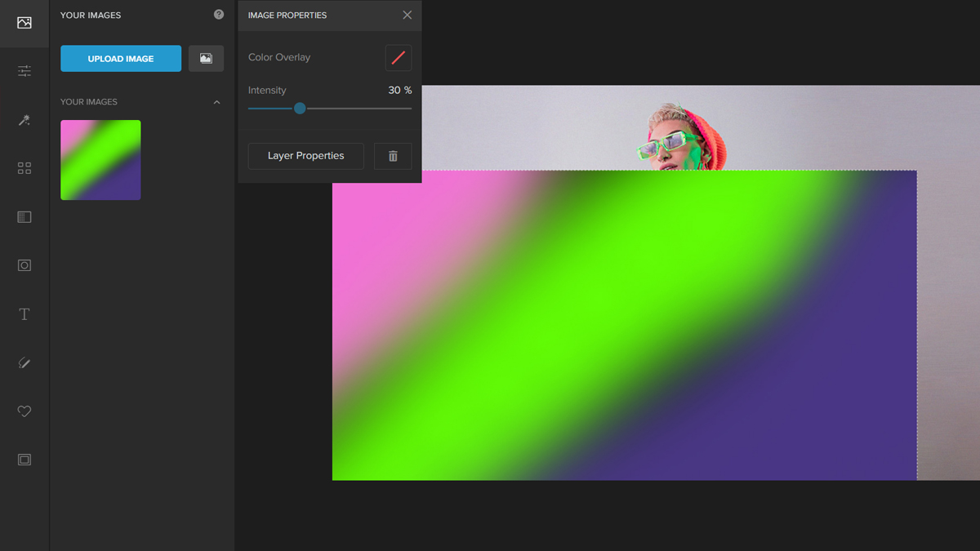980x551 pixels.
Task: Select the magic wand Effects tool
Action: [24, 120]
